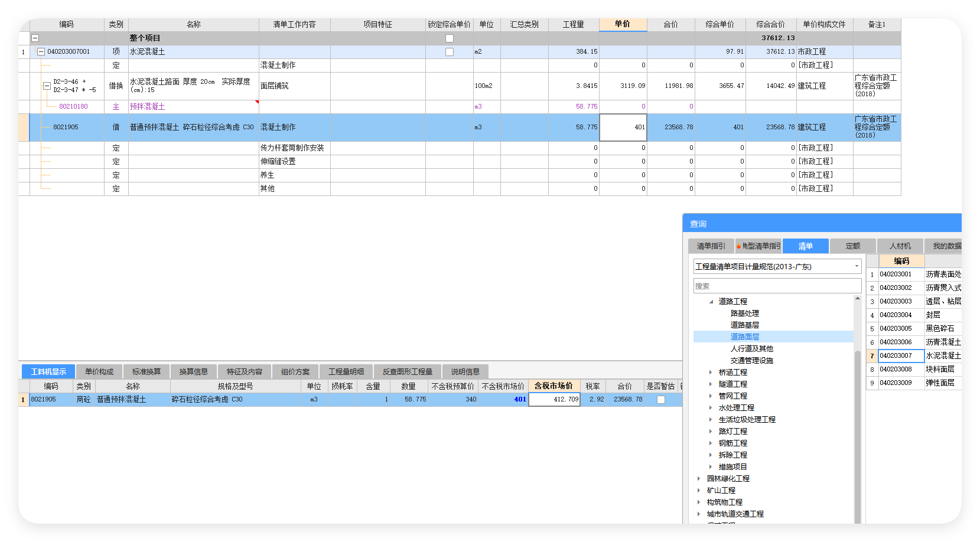Tick the 锁定综合单价 checkbox for 水泥混凝土 row
Viewport: 980px width, 542px height.
coord(450,52)
